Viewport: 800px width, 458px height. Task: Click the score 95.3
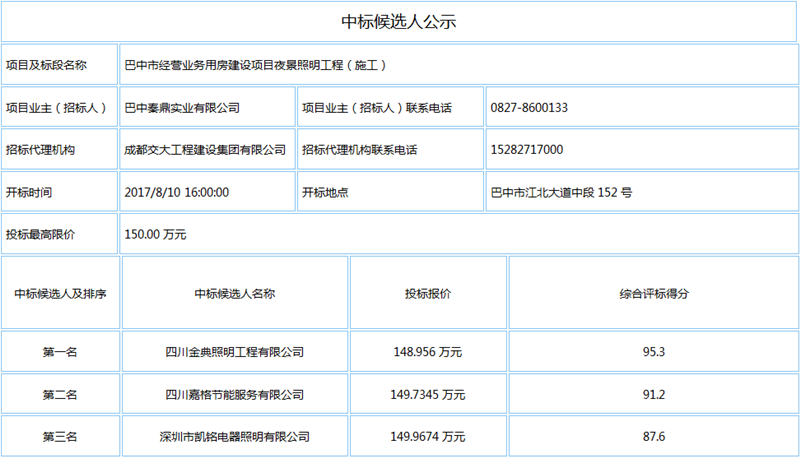(x=654, y=351)
